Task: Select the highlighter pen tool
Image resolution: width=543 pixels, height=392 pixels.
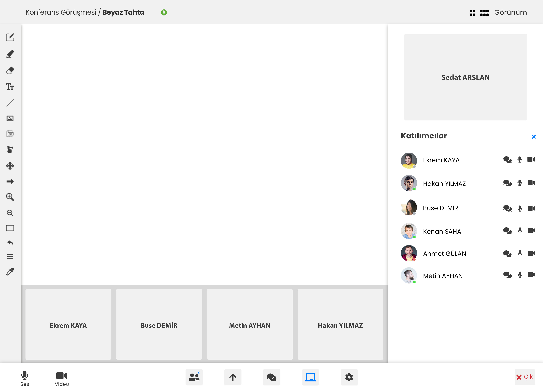Action: [10, 54]
